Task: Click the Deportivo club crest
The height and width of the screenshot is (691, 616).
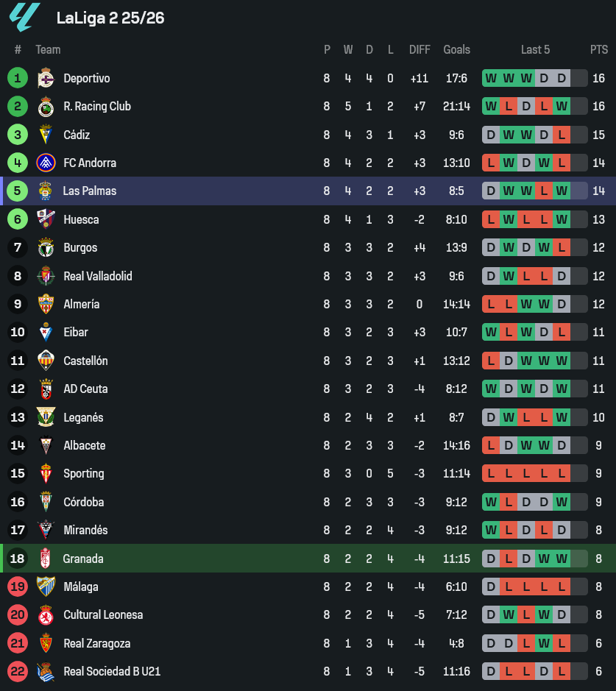Action: point(46,78)
